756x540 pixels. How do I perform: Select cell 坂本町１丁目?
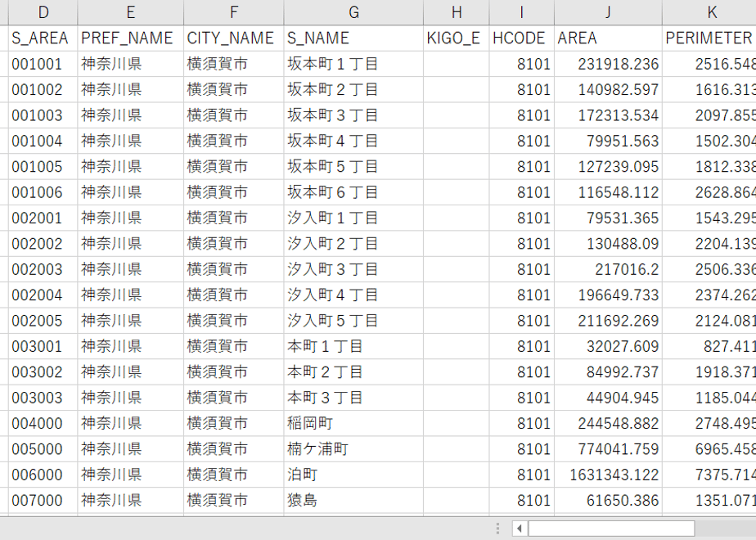353,64
